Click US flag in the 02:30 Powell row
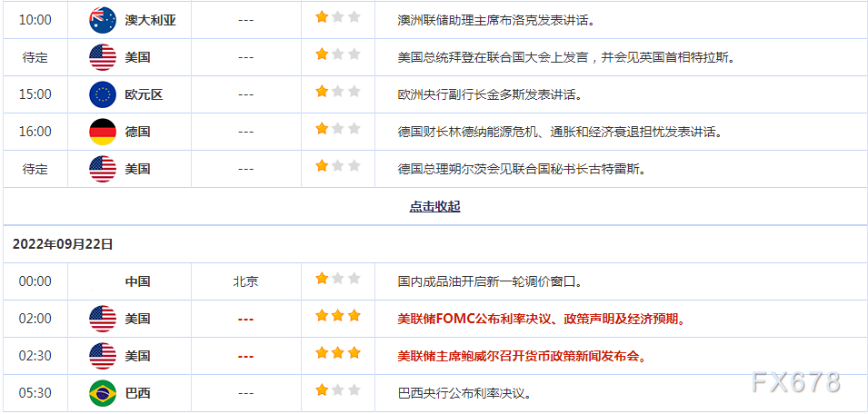This screenshot has height=414, width=868. pyautogui.click(x=103, y=356)
